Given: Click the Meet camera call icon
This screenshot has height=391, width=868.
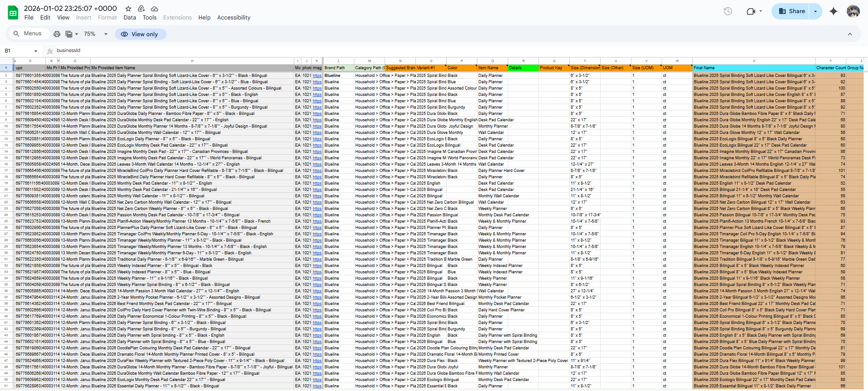Looking at the screenshot, I should click(x=754, y=11).
